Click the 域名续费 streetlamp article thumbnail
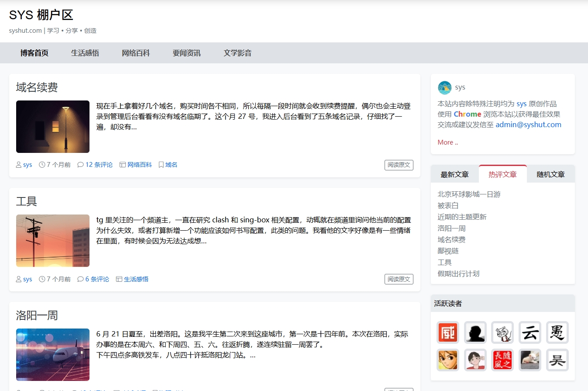 point(52,126)
